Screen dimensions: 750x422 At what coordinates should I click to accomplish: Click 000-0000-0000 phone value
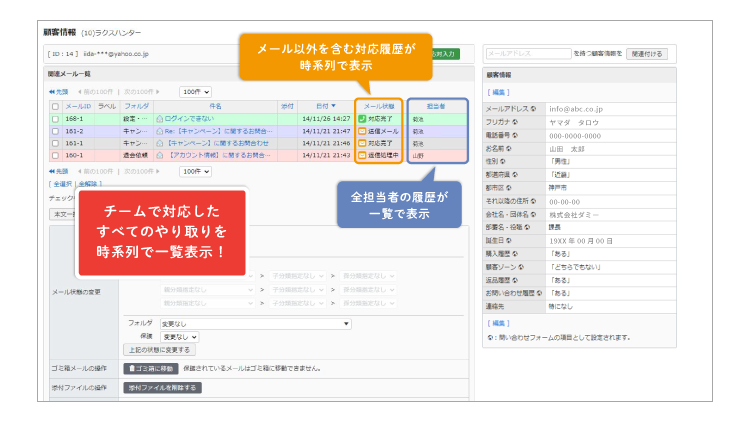click(575, 136)
